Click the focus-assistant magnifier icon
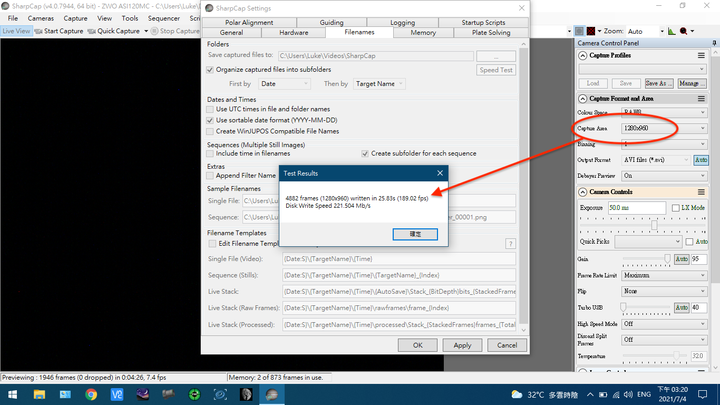Screen dimensions: 720x405 [x=684, y=31]
